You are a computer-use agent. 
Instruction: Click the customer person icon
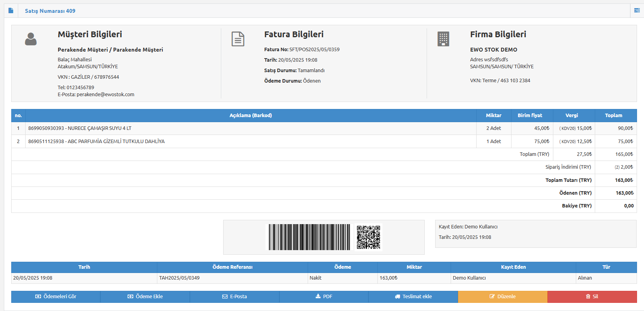click(31, 39)
